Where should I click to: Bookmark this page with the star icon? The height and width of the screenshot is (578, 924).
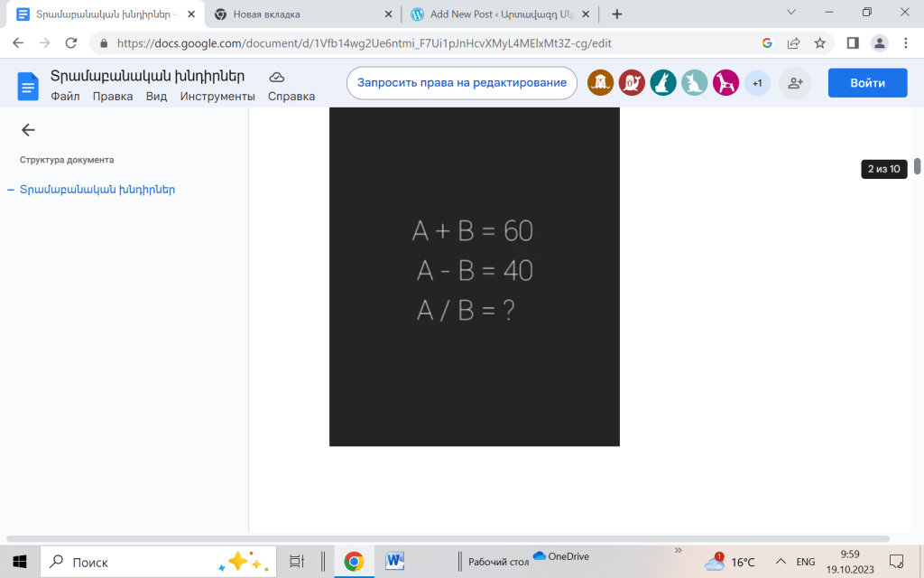tap(819, 43)
